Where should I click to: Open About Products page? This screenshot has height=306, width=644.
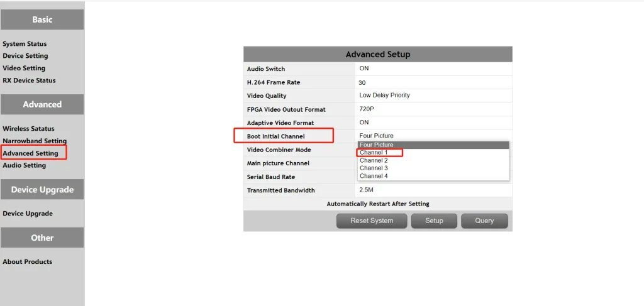point(27,262)
